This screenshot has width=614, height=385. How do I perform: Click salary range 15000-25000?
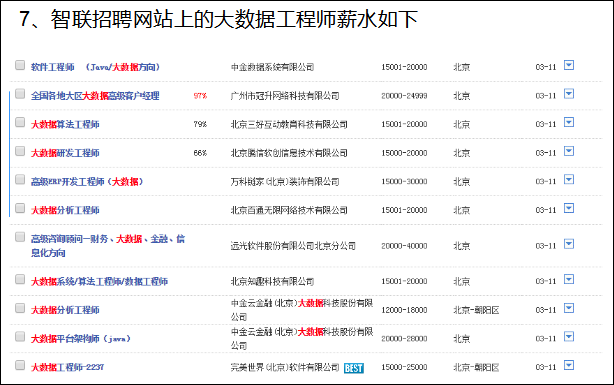click(404, 367)
